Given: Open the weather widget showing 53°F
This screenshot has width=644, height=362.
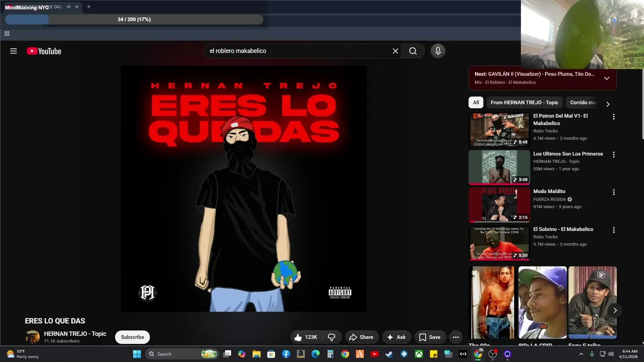Looking at the screenshot, I should [x=21, y=354].
